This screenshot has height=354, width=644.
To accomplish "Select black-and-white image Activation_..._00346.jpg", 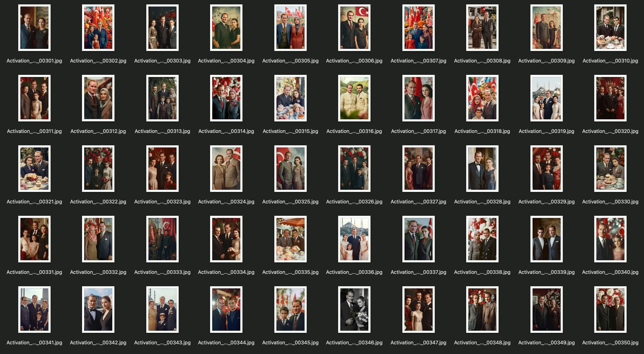I will [354, 310].
